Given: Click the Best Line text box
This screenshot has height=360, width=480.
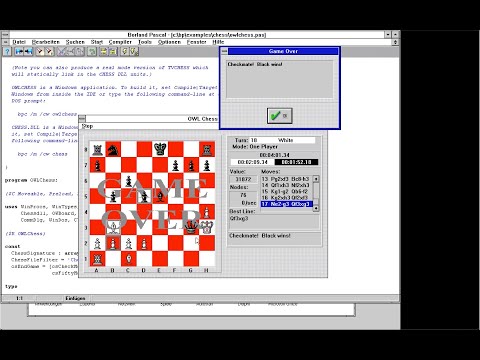Looking at the screenshot, I should click(274, 222).
